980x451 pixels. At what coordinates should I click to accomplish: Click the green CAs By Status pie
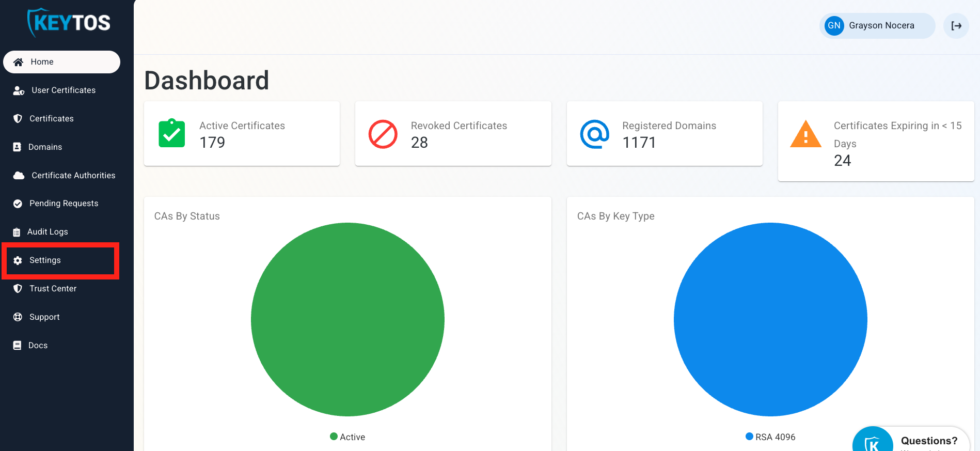click(x=347, y=319)
